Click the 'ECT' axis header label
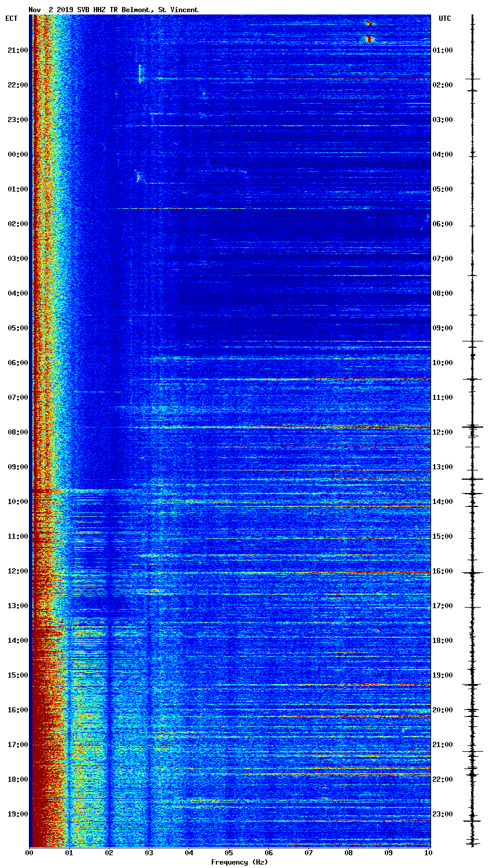 pos(12,19)
